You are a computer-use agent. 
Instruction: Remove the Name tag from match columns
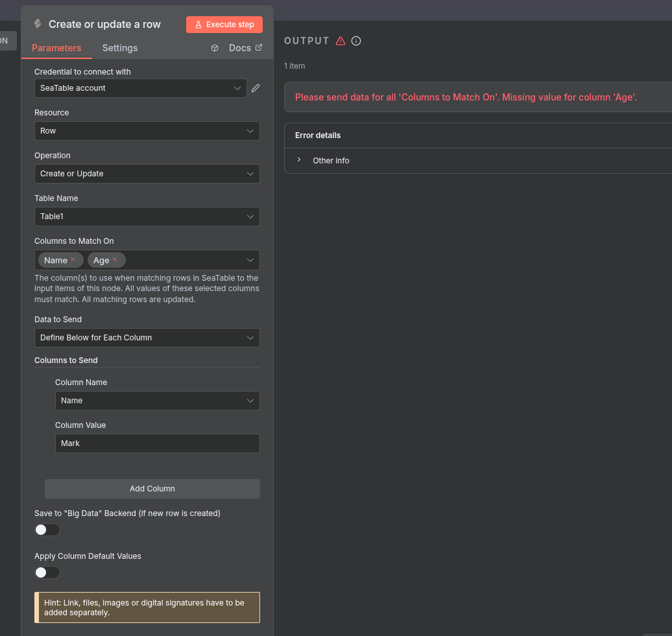[x=73, y=260]
